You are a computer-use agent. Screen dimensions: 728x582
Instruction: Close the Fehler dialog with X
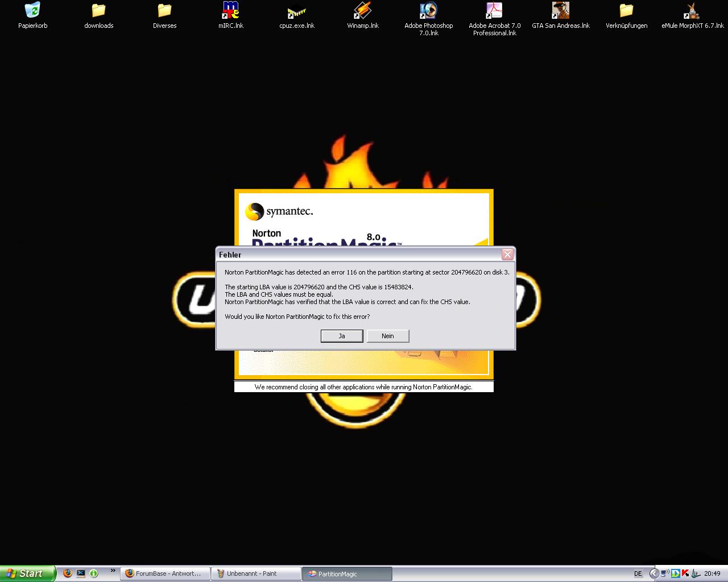point(507,254)
